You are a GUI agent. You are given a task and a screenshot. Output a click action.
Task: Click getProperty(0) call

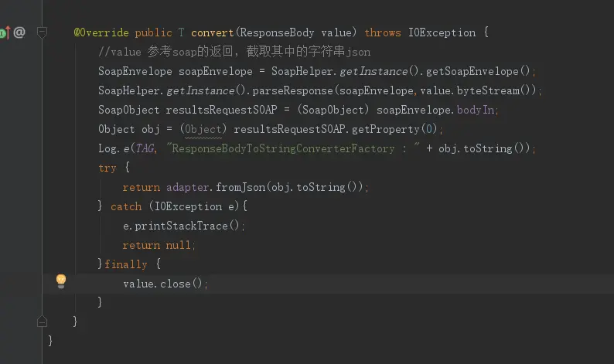(394, 129)
